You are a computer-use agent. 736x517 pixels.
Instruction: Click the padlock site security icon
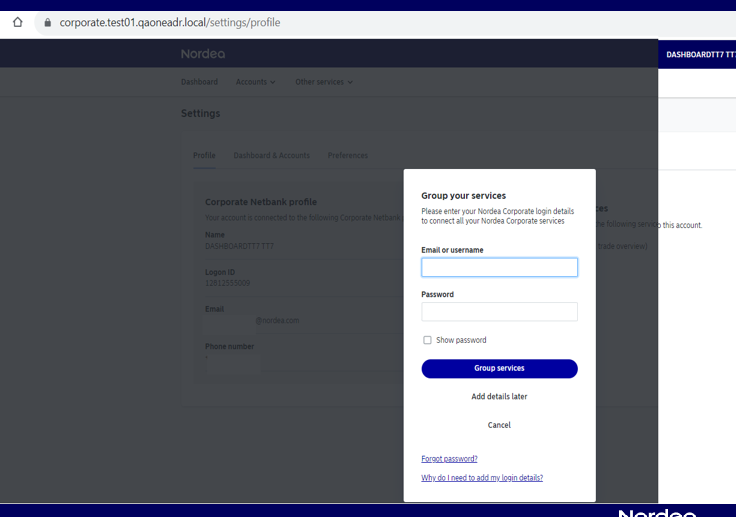[x=47, y=23]
